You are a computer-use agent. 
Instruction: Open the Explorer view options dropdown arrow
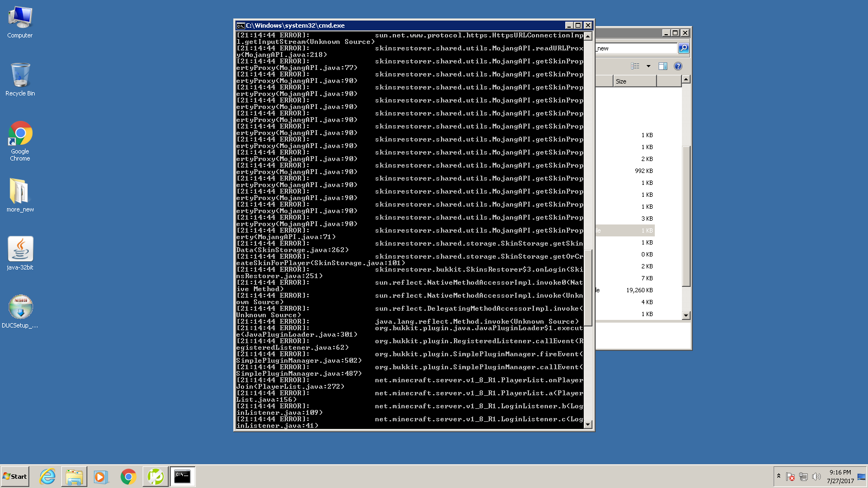[x=648, y=66]
